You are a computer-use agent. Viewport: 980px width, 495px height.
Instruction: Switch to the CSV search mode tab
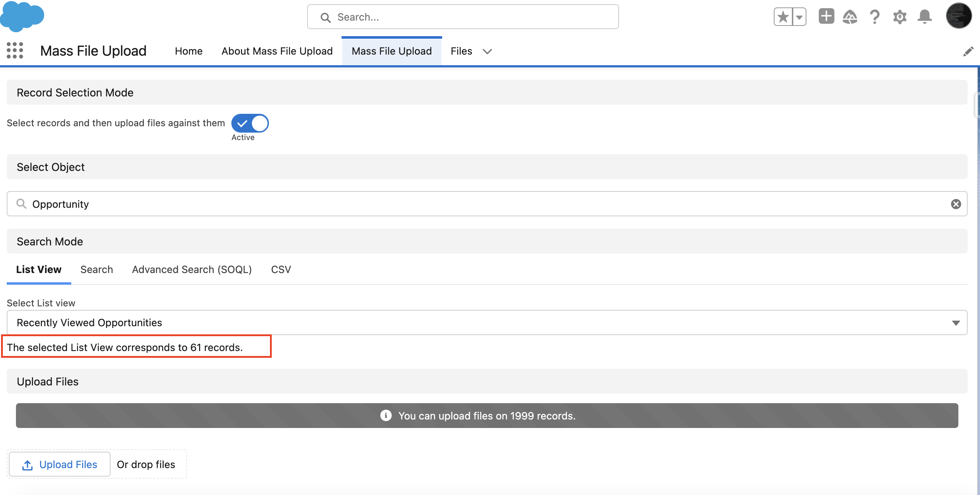[x=281, y=269]
